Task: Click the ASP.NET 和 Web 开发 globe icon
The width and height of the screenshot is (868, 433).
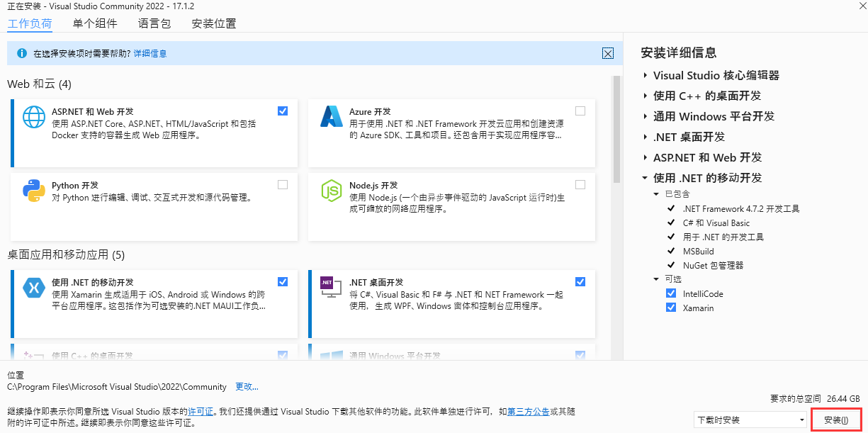Action: 33,118
